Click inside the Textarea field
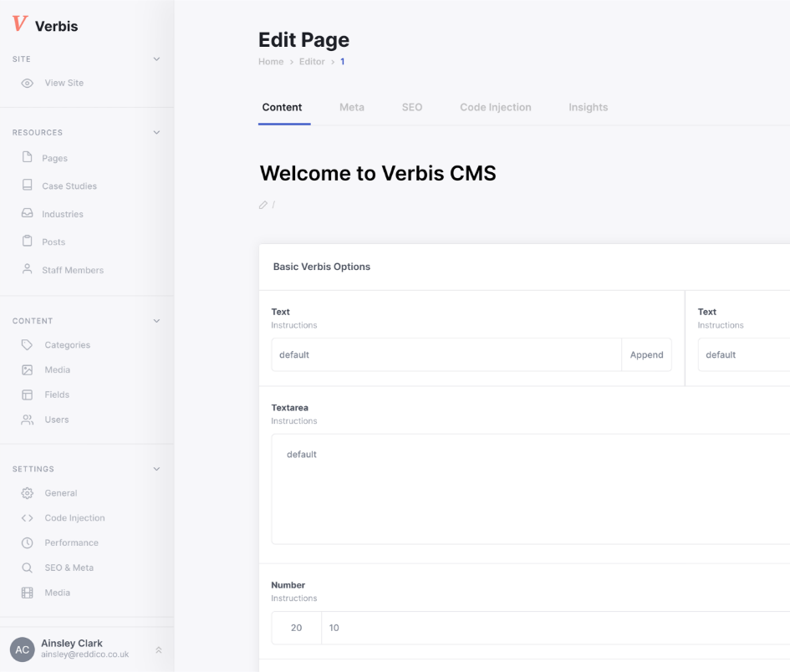This screenshot has height=672, width=790. pos(531,489)
